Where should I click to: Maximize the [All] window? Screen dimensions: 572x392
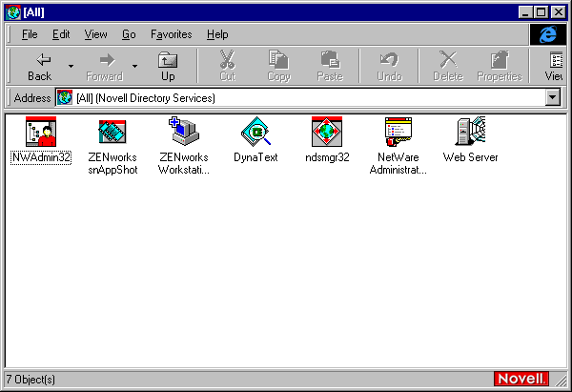(541, 12)
